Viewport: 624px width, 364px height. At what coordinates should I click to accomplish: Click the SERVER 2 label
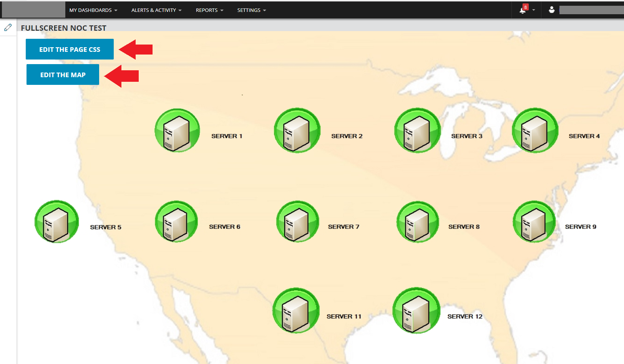pyautogui.click(x=347, y=136)
